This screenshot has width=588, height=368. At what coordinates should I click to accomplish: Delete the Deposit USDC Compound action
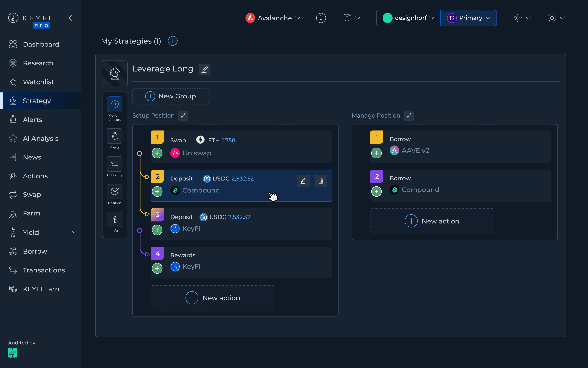[x=320, y=181]
